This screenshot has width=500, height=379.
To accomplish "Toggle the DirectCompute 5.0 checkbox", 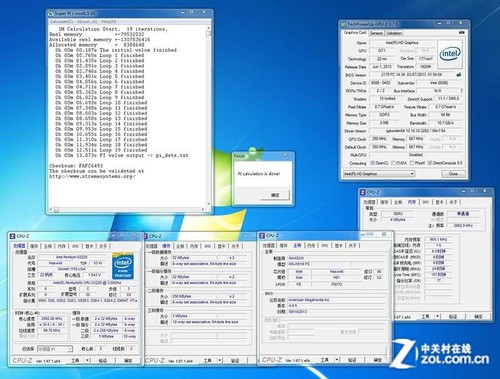I will (x=430, y=163).
